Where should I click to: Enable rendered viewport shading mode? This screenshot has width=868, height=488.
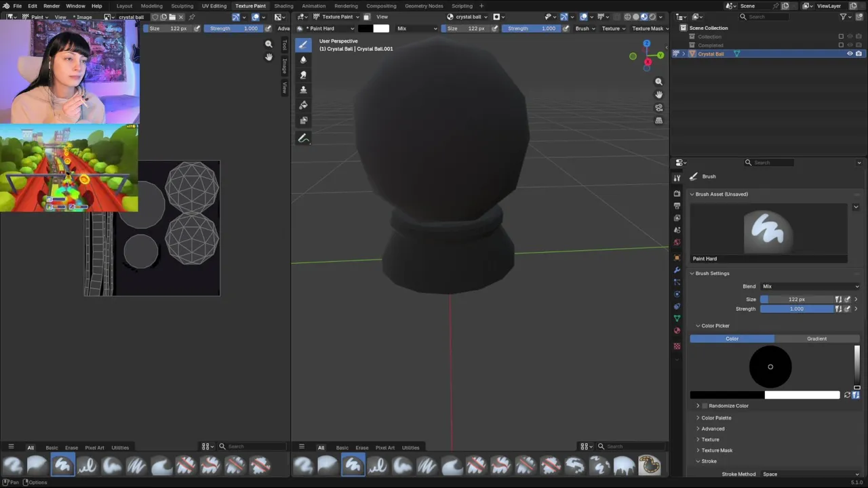click(x=652, y=17)
